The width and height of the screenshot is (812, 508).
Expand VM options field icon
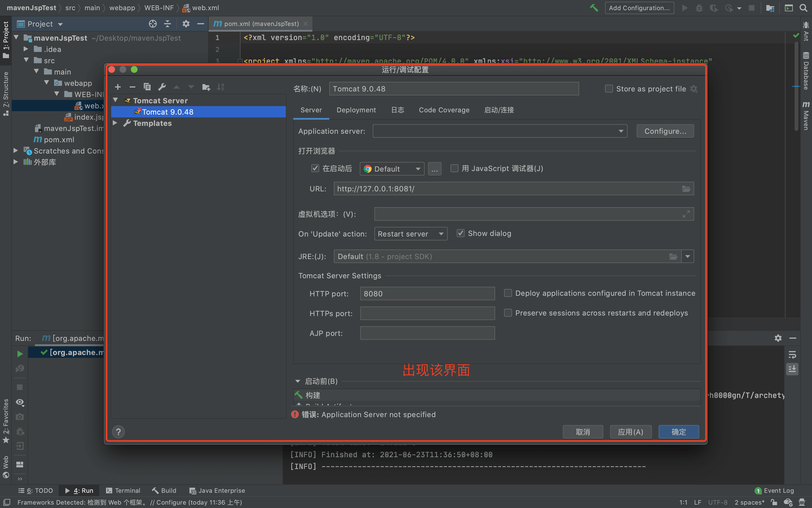click(686, 214)
